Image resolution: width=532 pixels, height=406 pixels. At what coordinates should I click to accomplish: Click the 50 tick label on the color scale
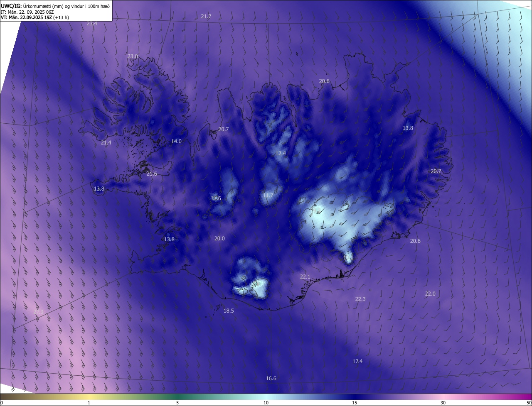pyautogui.click(x=529, y=403)
